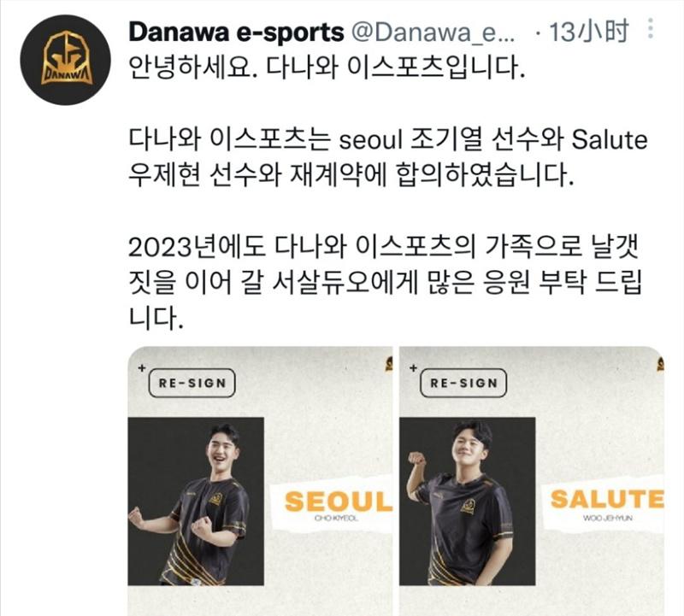Open the @Danawa_e... handle link
This screenshot has height=616, width=684.
point(433,33)
